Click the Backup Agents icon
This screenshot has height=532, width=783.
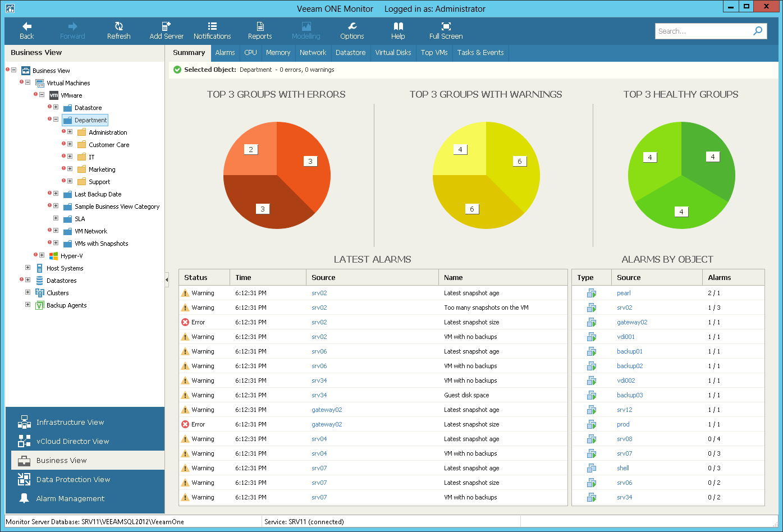tap(39, 305)
